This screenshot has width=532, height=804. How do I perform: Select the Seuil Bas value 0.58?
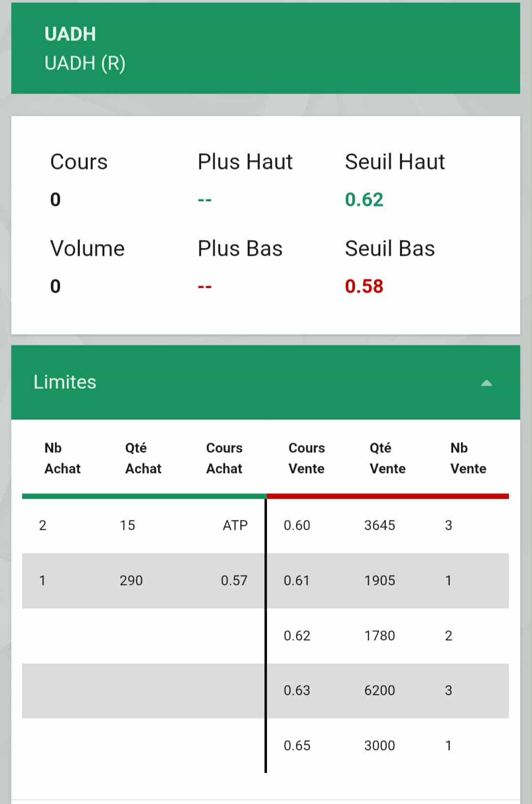364,286
